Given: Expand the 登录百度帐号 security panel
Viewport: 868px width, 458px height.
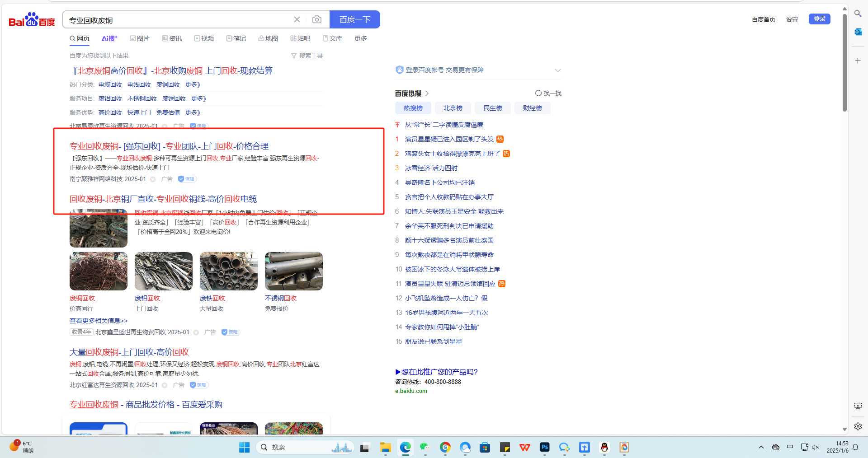Looking at the screenshot, I should pyautogui.click(x=557, y=70).
